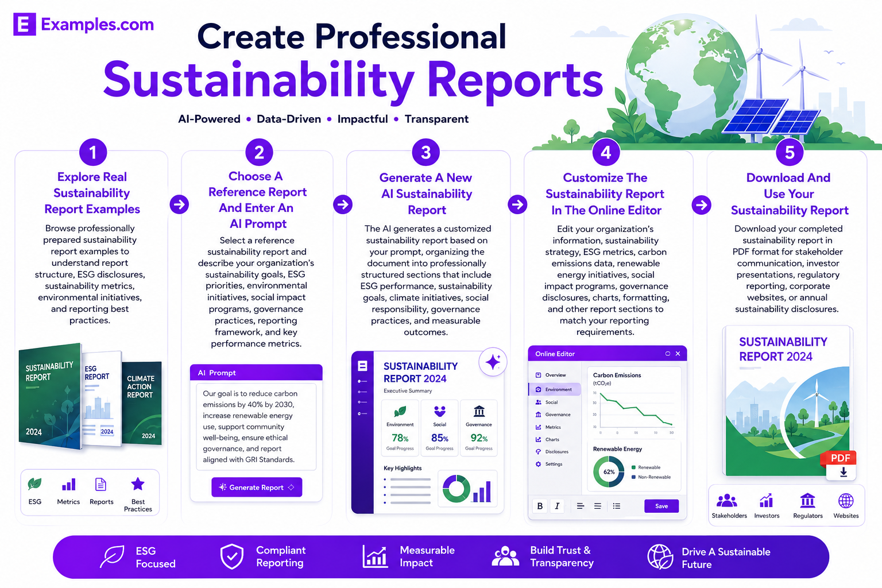Click the Save button in Online Editor
This screenshot has height=588, width=882.
[661, 506]
